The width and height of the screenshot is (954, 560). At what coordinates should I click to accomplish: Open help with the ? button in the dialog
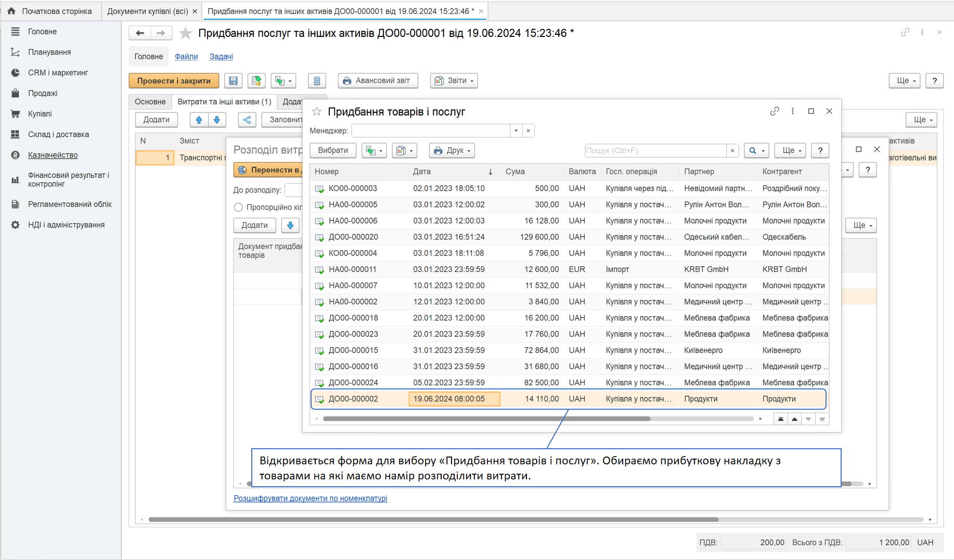coord(820,150)
